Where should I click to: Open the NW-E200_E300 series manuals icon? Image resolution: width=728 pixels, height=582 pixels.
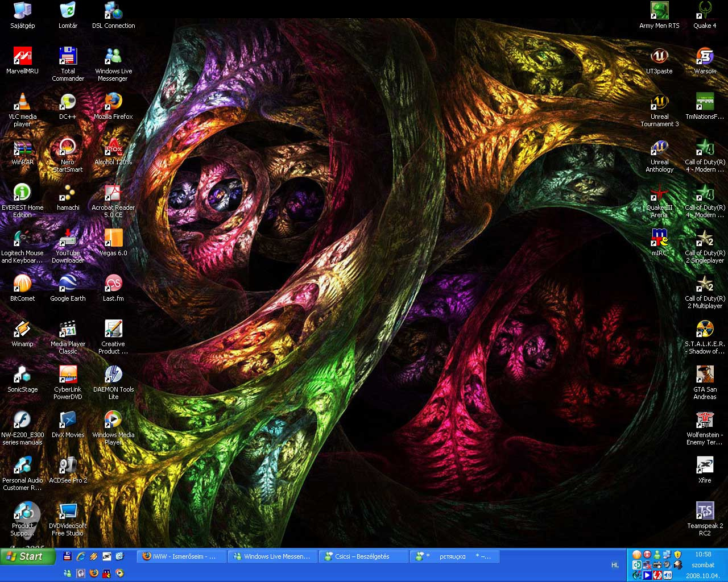pyautogui.click(x=23, y=428)
